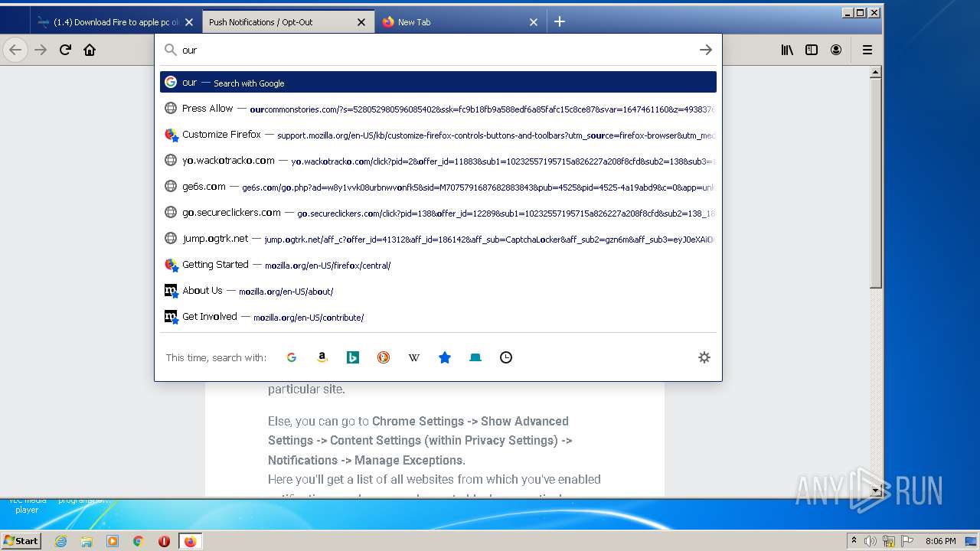
Task: Open Windows Explorer folder in taskbar
Action: pyautogui.click(x=87, y=541)
